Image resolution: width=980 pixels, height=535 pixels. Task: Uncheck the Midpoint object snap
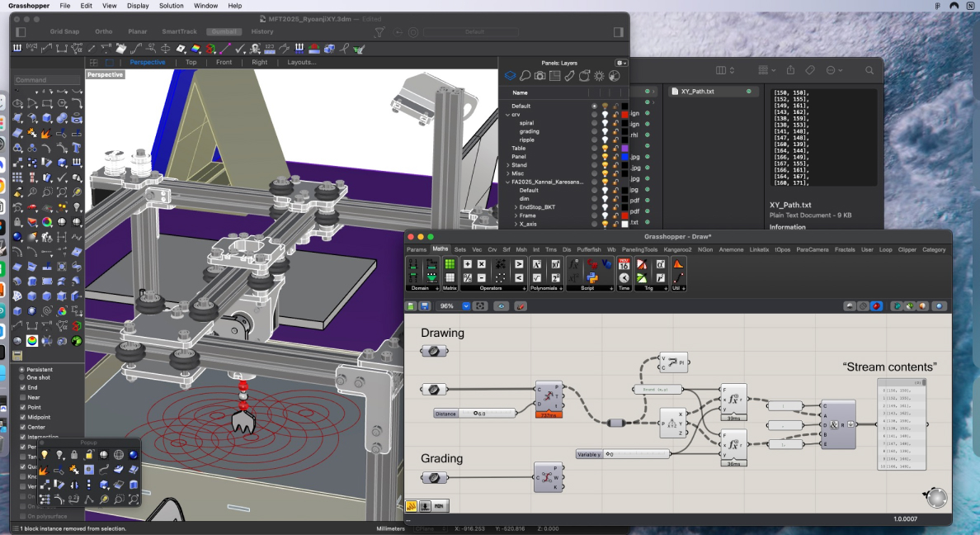[23, 417]
